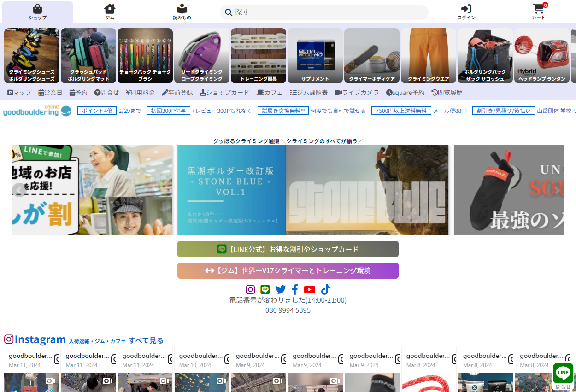Open the マップ link

[x=19, y=93]
